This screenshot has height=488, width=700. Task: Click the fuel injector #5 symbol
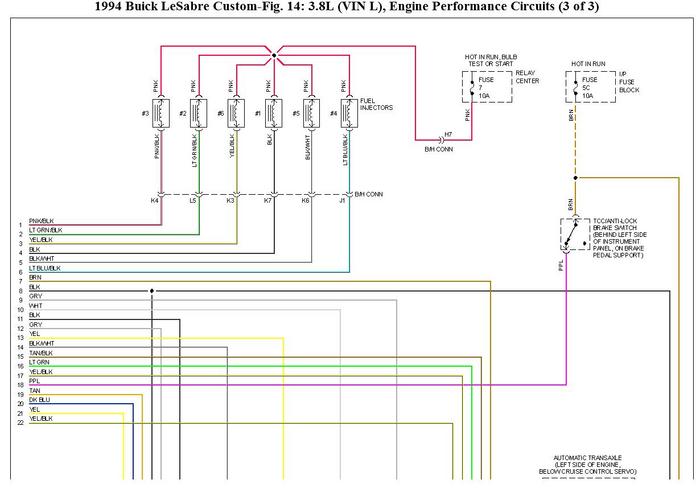(312, 113)
